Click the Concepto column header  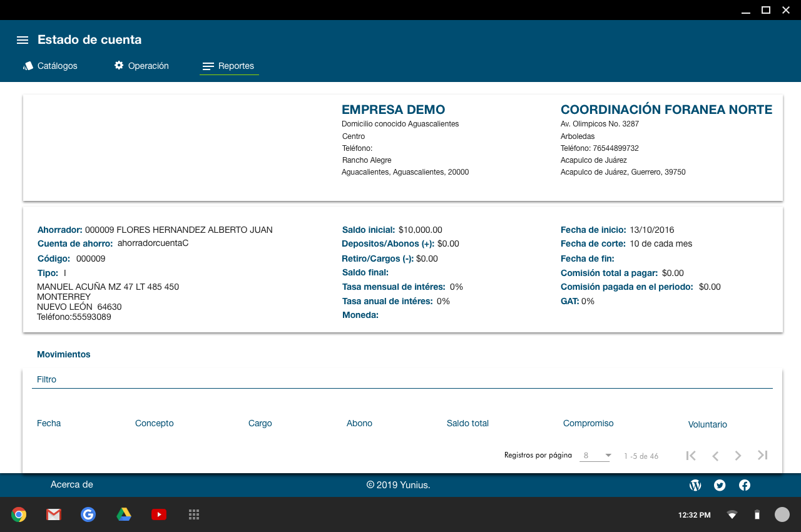pyautogui.click(x=155, y=423)
